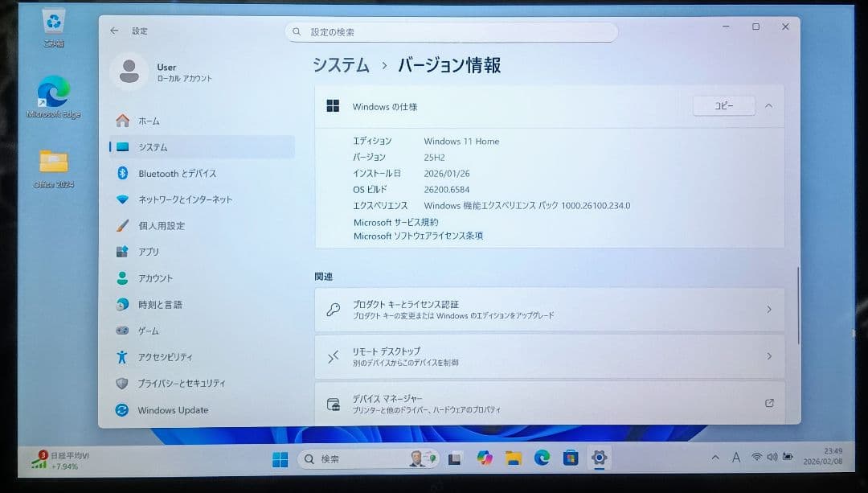
Task: Open ごみ箱 on the desktop
Action: (x=52, y=24)
